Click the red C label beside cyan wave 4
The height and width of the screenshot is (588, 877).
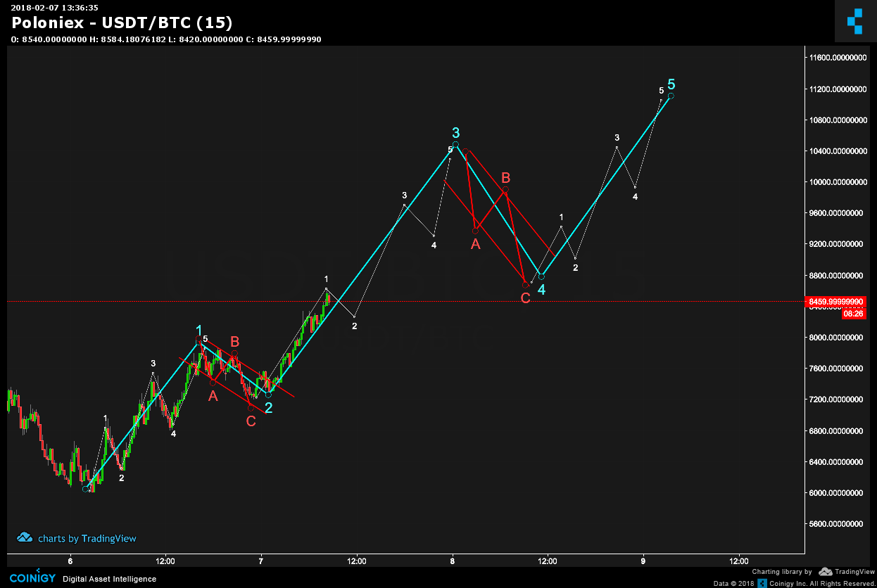(525, 298)
